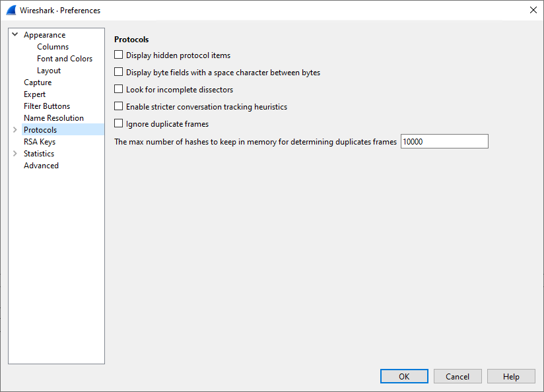
Task: Select the Layout preferences item
Action: tap(49, 71)
